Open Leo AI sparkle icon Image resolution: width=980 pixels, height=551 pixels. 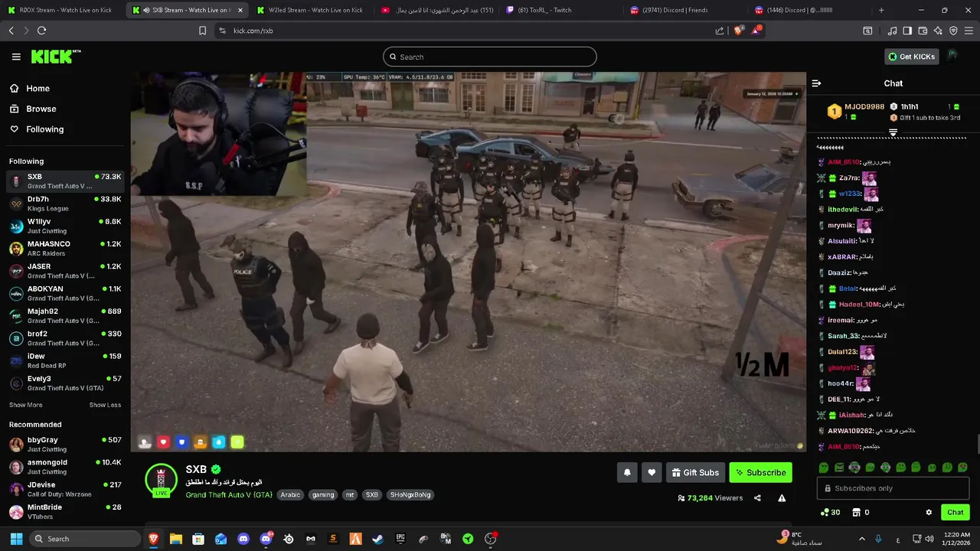(938, 31)
